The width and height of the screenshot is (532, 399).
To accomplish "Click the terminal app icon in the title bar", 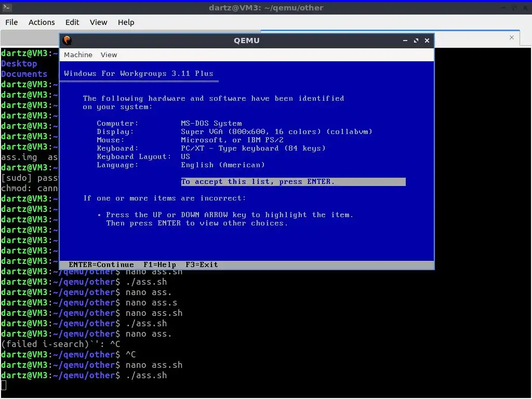I will point(7,7).
